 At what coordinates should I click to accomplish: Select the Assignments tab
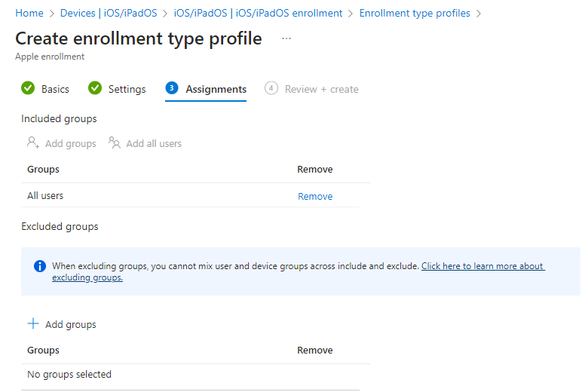pyautogui.click(x=216, y=89)
